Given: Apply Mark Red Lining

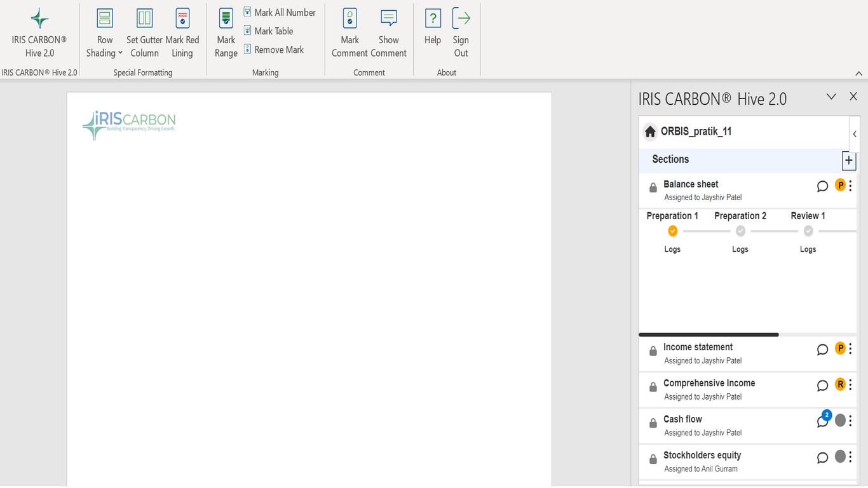Looking at the screenshot, I should pos(182,33).
